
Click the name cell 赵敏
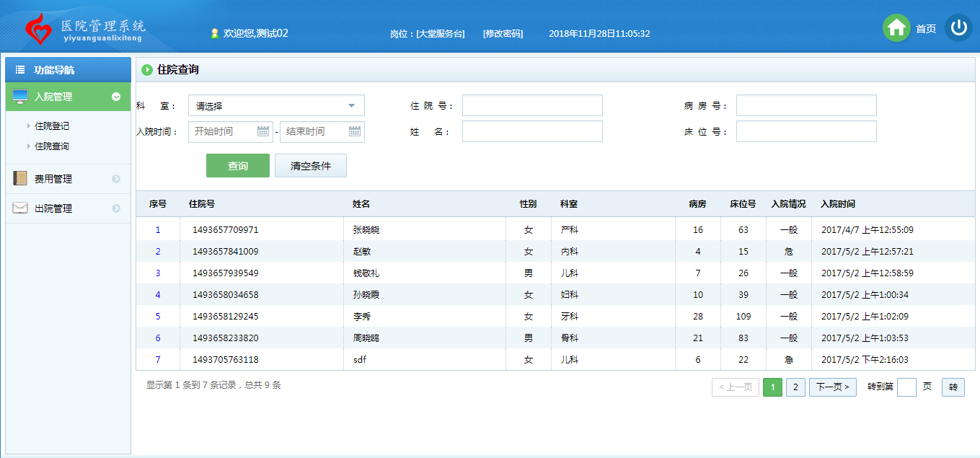pyautogui.click(x=361, y=252)
